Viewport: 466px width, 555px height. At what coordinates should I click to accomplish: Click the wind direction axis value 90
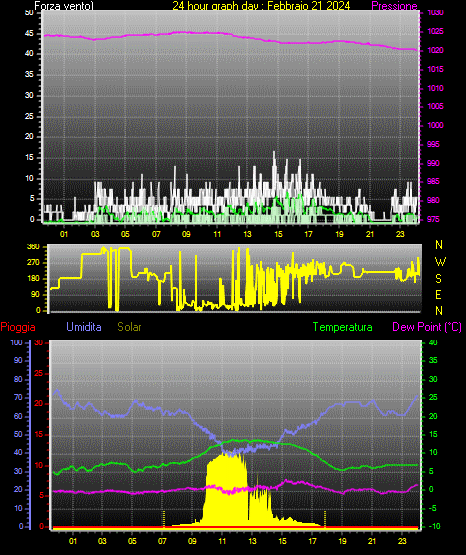coord(35,294)
